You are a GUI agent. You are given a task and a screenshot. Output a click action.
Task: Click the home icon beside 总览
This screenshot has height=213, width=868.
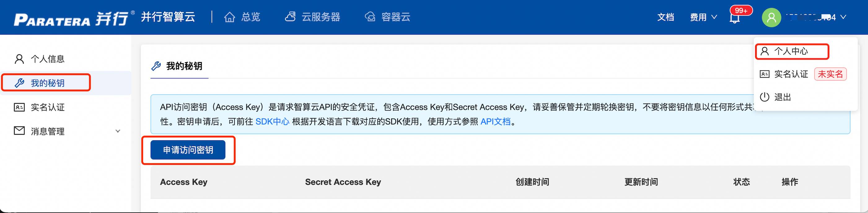point(230,17)
